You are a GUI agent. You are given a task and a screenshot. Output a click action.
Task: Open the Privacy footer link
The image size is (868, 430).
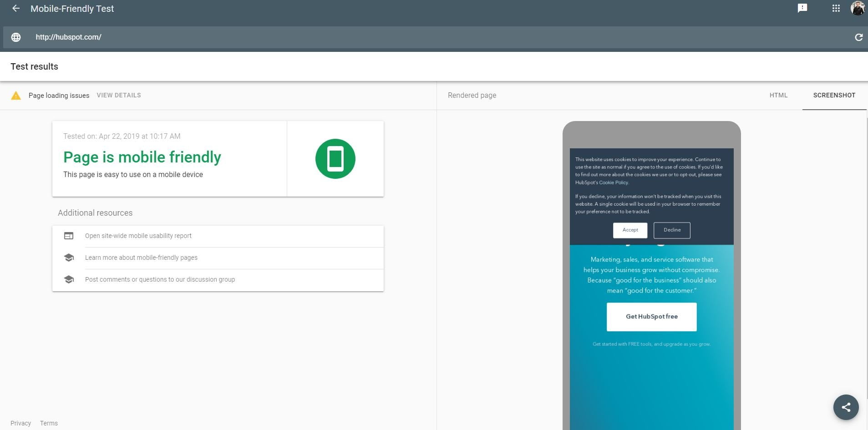click(21, 423)
